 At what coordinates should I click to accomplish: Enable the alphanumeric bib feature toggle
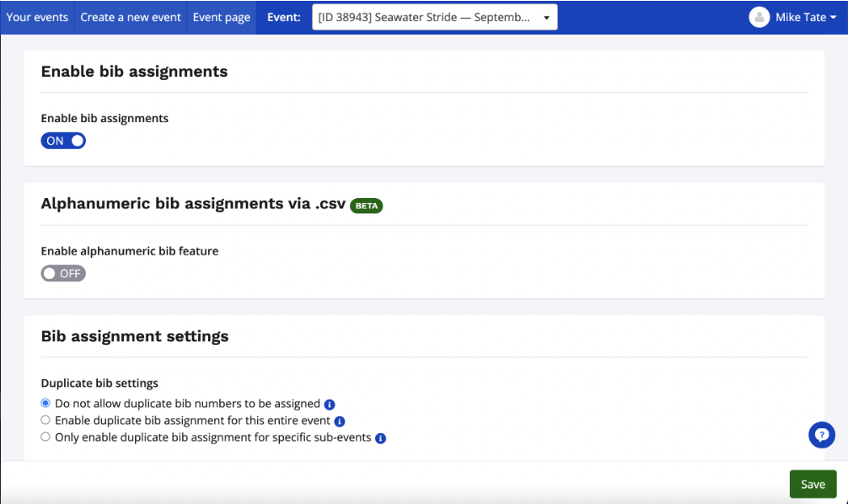[x=63, y=273]
